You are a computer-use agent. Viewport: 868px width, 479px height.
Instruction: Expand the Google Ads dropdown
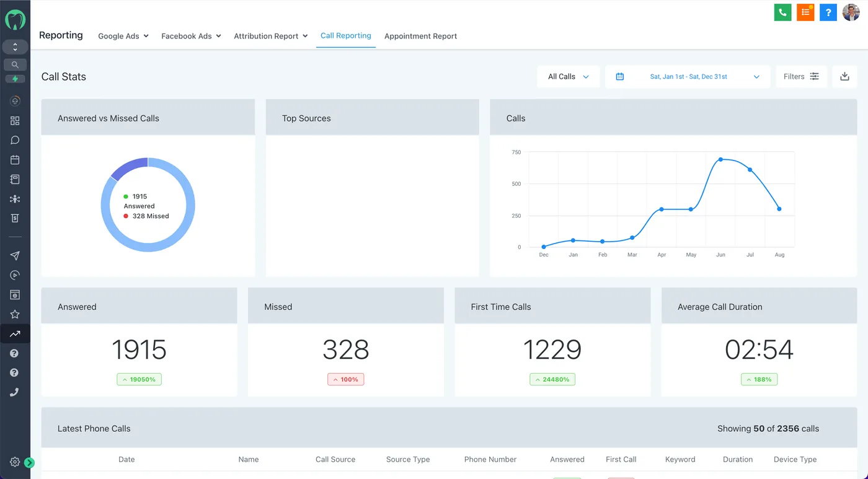pyautogui.click(x=123, y=37)
